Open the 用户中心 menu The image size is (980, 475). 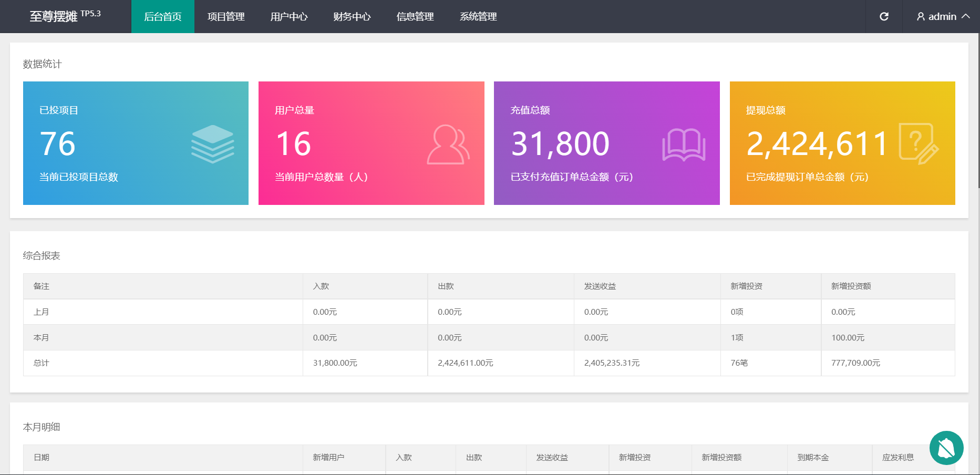coord(289,16)
